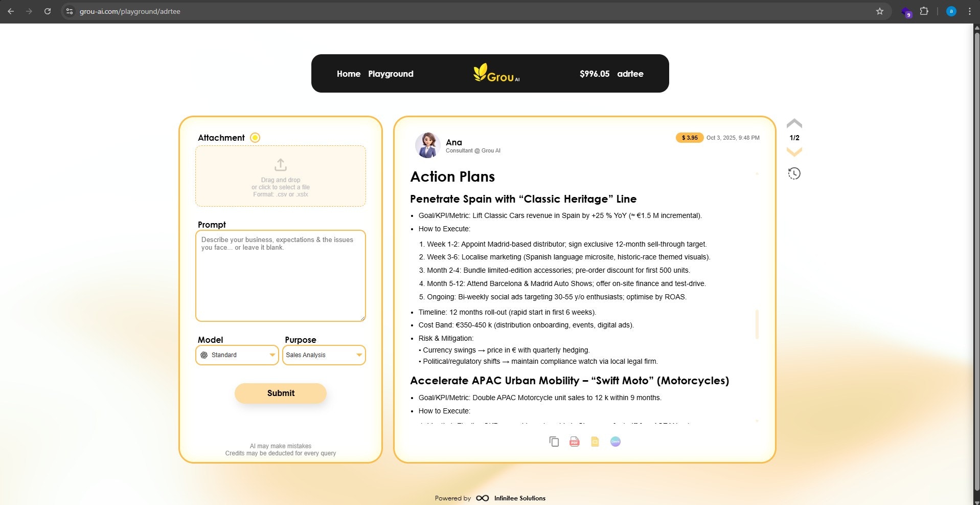980x505 pixels.
Task: Open browser extensions puzzle icon
Action: tap(924, 11)
